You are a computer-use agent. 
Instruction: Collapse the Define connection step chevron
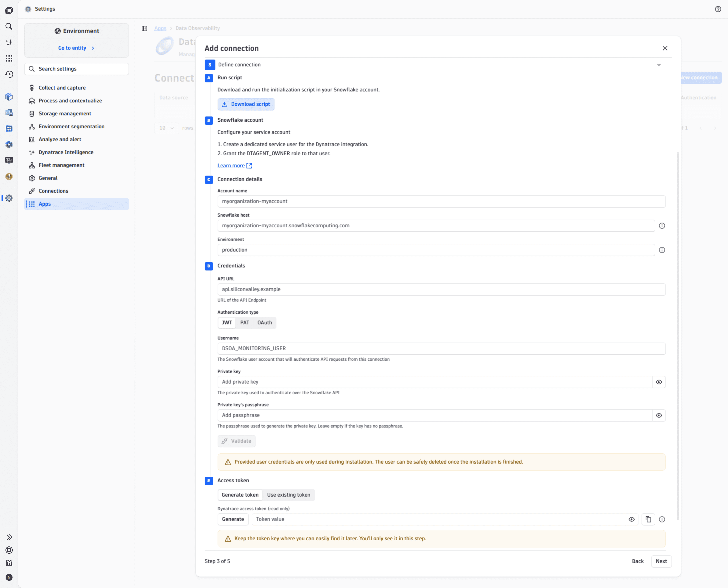[x=659, y=65]
